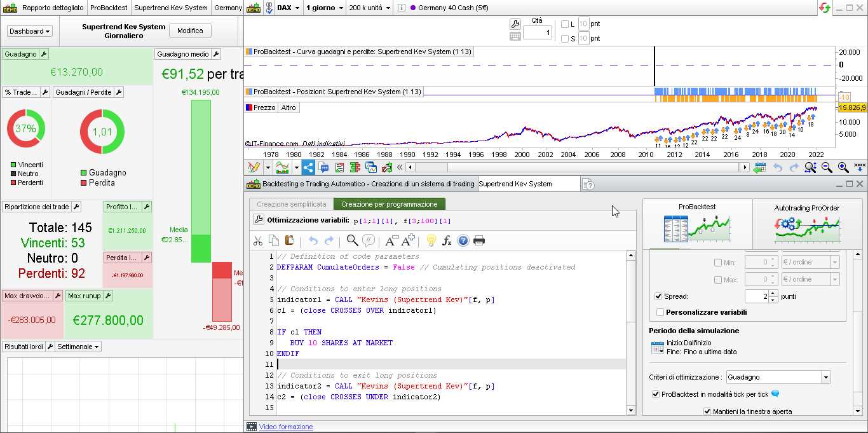
Task: Toggle ProBacktest in modalità tick per tick
Action: point(656,394)
